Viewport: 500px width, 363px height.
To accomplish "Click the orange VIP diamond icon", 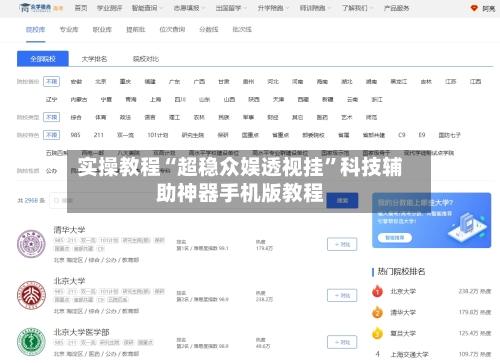I will (x=474, y=8).
